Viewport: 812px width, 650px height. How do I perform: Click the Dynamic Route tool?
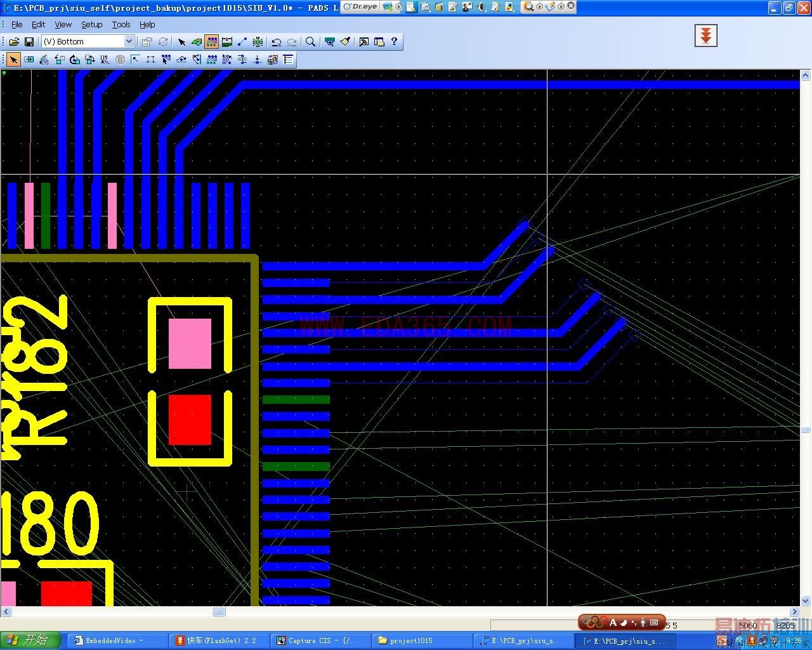coord(181,60)
